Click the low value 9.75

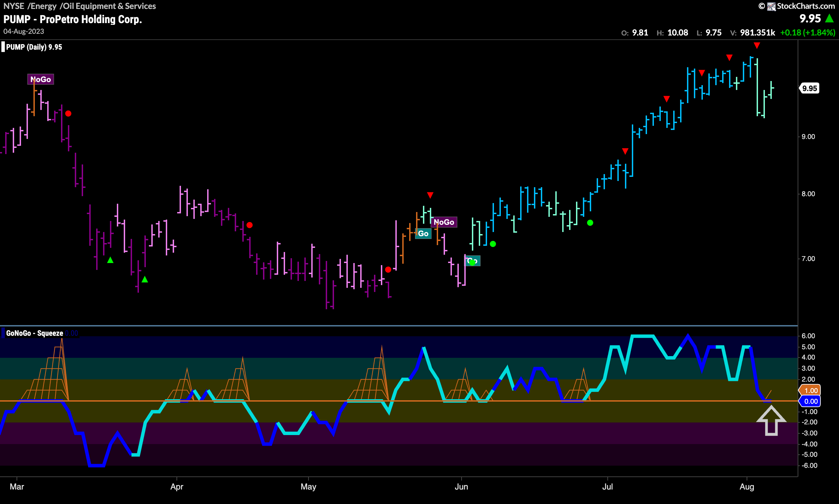714,33
